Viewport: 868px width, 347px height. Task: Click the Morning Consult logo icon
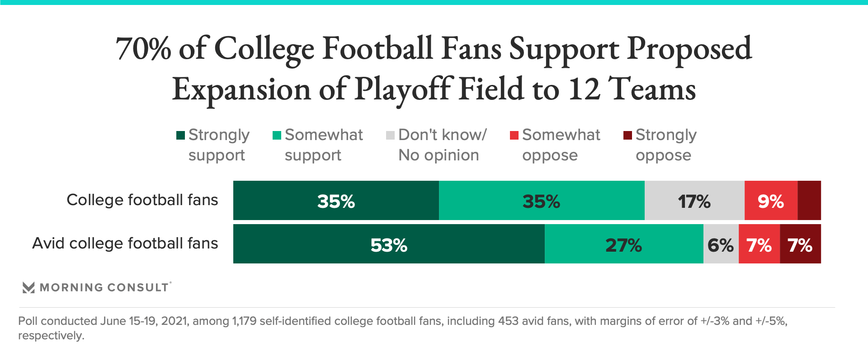(x=28, y=287)
